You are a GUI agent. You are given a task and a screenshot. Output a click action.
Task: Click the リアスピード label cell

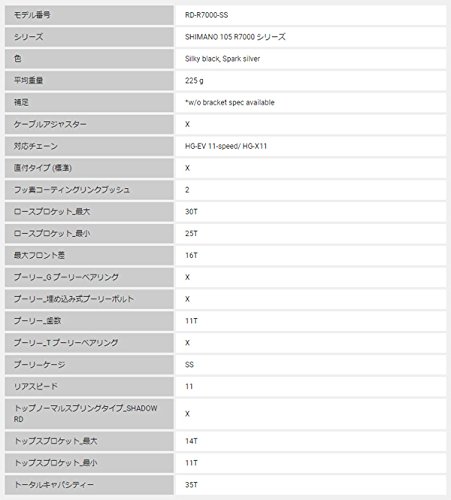pyautogui.click(x=89, y=387)
